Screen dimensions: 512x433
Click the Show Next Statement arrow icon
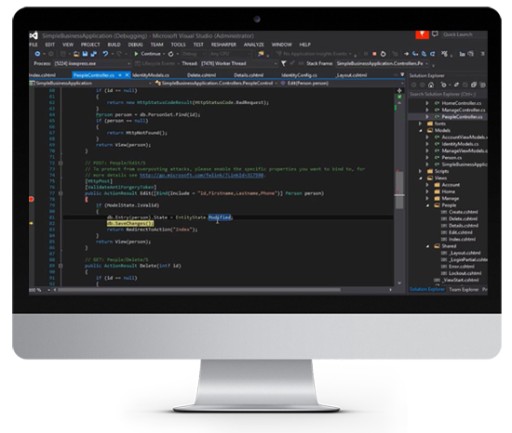[x=406, y=54]
